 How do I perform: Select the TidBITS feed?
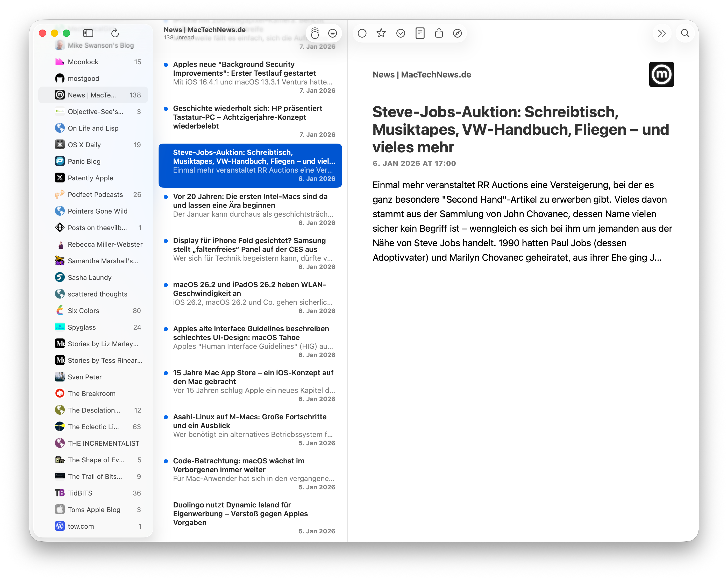coord(80,493)
